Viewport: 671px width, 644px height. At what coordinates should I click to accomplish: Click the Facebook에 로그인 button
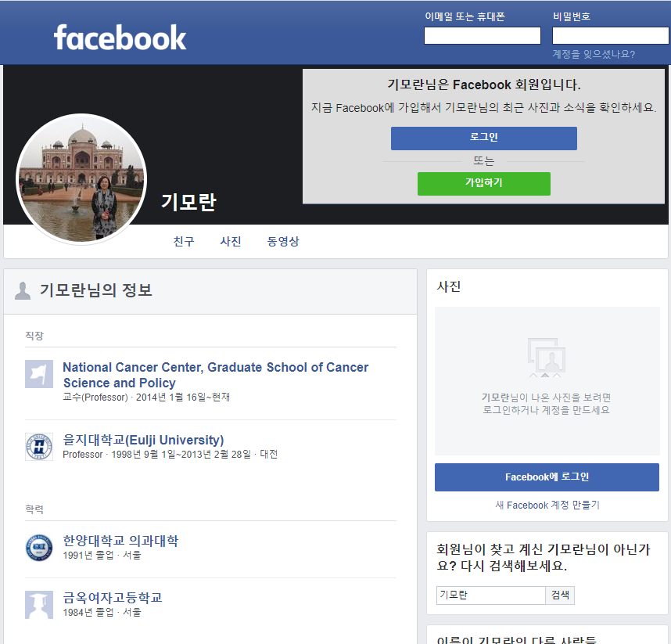547,477
